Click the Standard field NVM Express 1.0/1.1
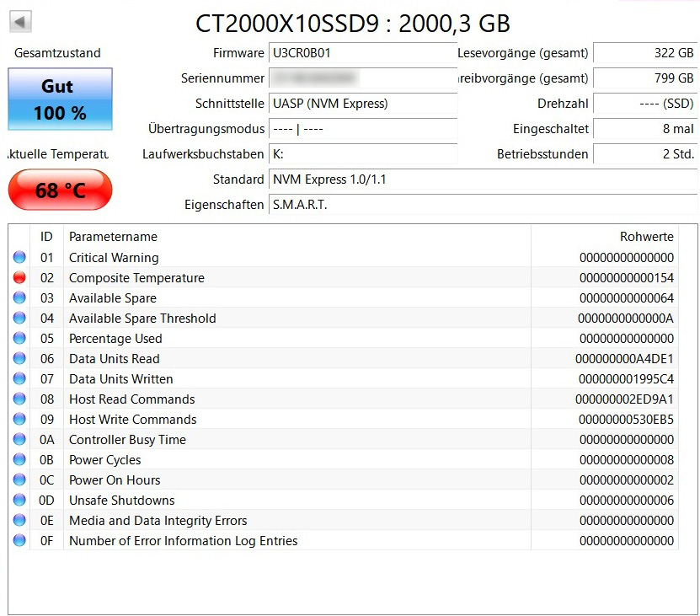This screenshot has width=700, height=616. click(483, 179)
